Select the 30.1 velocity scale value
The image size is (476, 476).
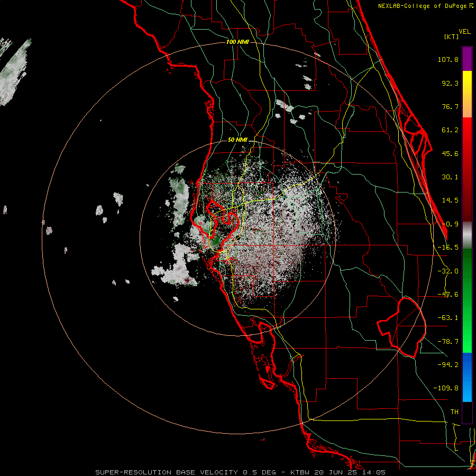click(x=450, y=177)
